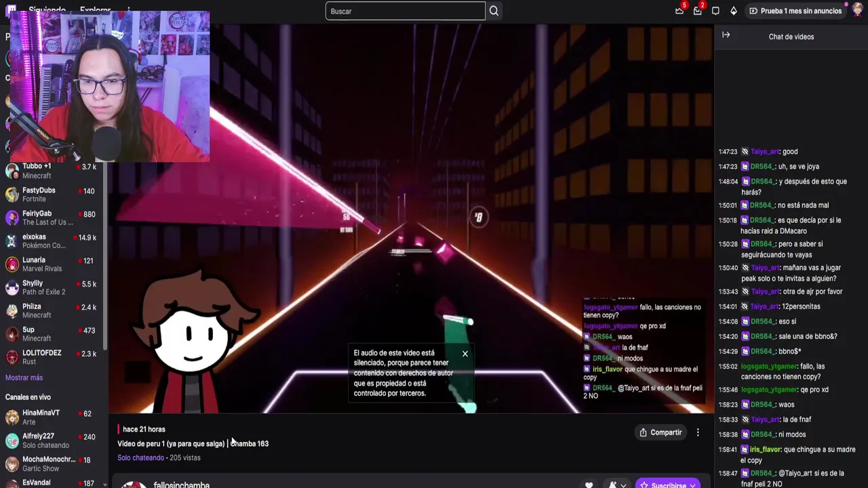Click the Chat de videos header
Screen dimensions: 868x488
(791, 37)
